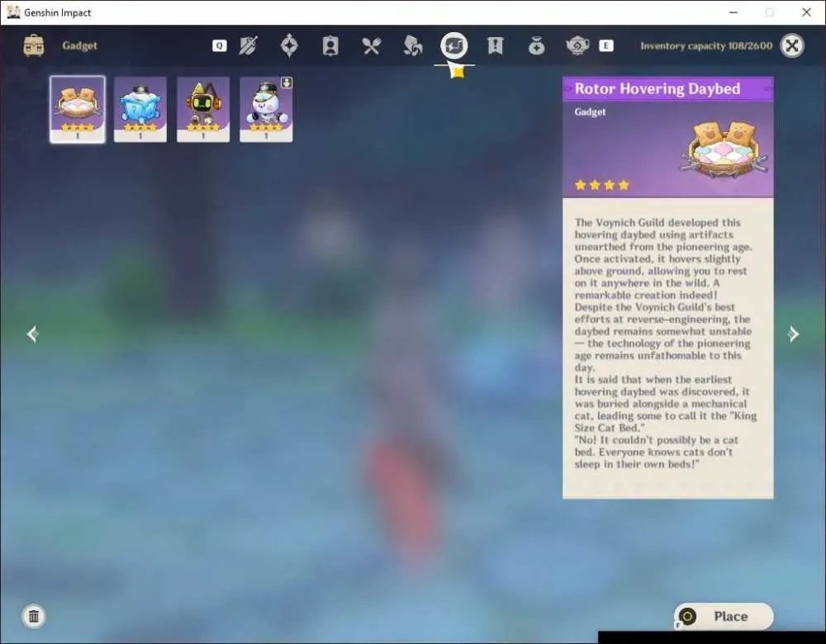Click the backpack inventory icon
The image size is (826, 644).
point(34,45)
